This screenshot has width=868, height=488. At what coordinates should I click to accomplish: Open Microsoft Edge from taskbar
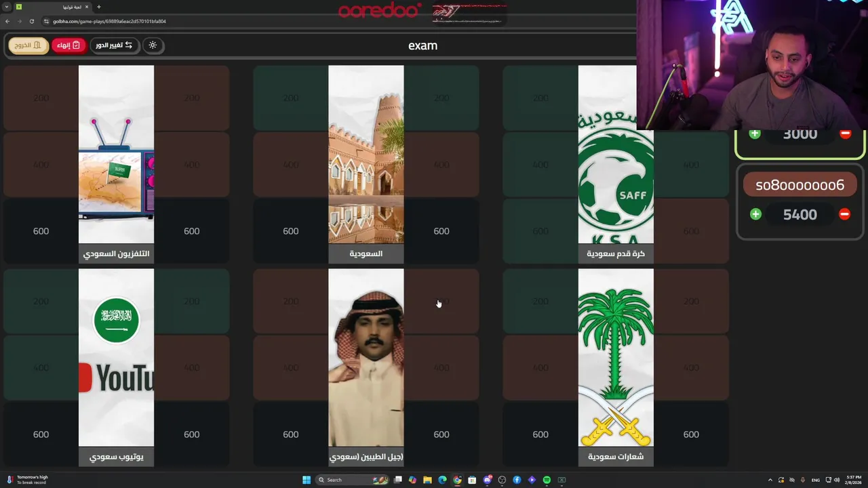(442, 480)
